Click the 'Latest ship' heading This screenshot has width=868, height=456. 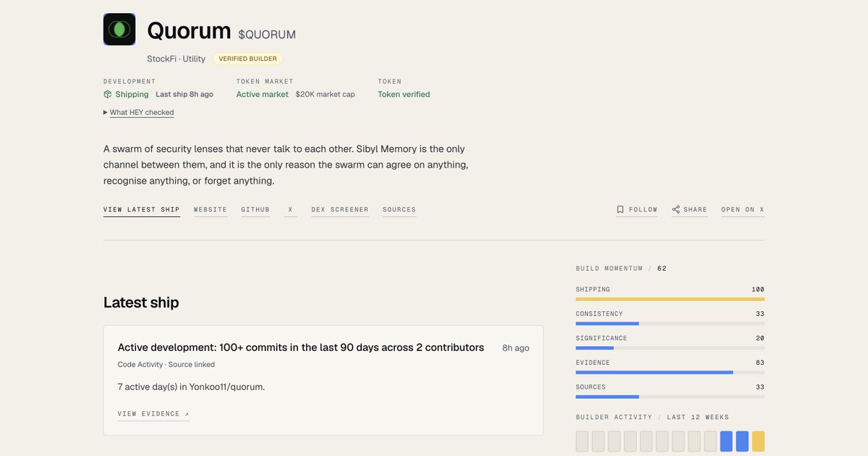[141, 303]
